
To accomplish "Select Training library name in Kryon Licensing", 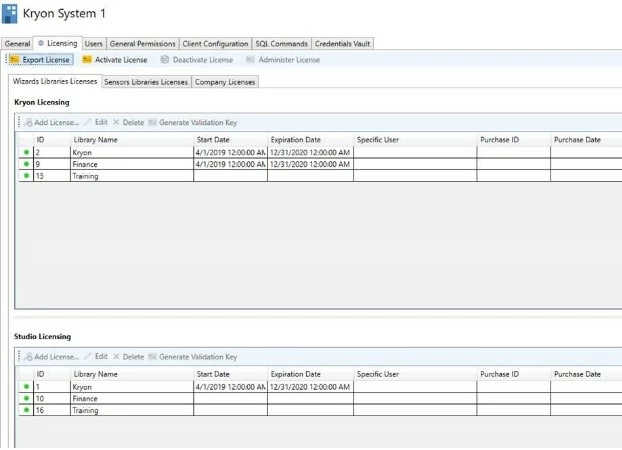I will pos(85,176).
